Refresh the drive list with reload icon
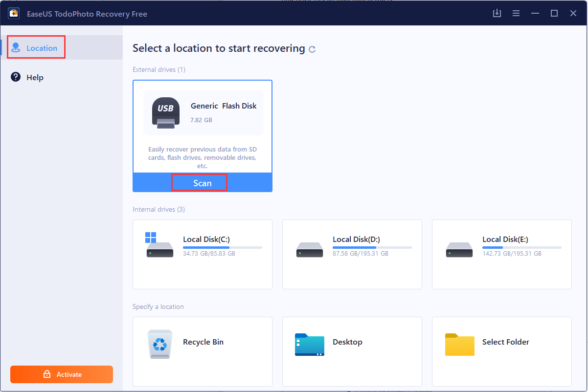This screenshot has width=588, height=392. click(312, 49)
